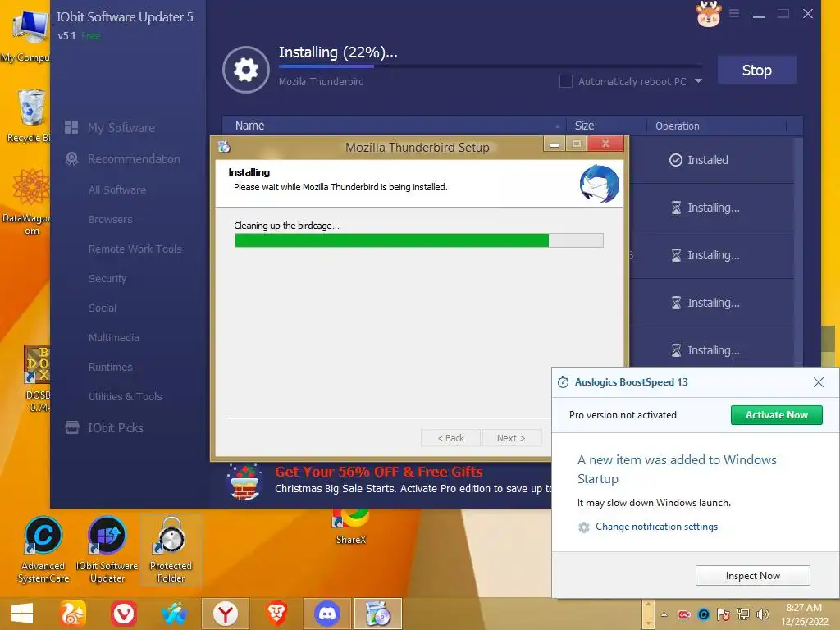Screen dimensions: 840x630
Task: Click the My Software grid icon
Action: click(x=71, y=127)
